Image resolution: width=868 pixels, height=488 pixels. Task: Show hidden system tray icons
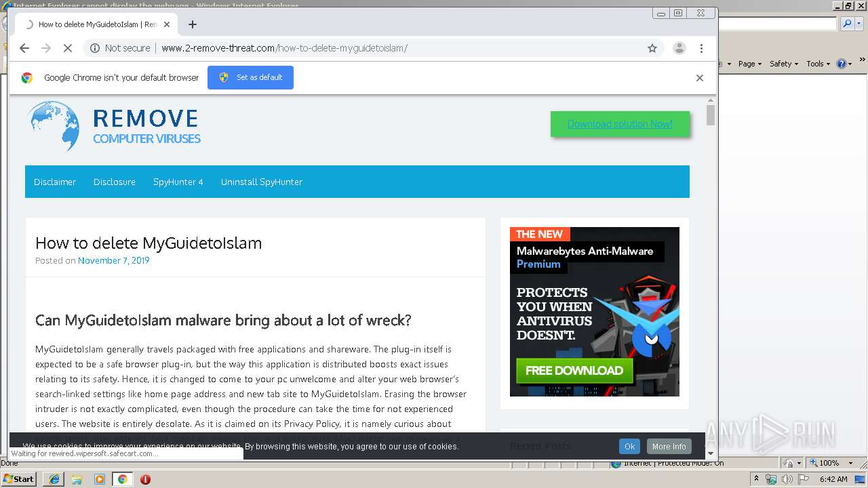756,479
